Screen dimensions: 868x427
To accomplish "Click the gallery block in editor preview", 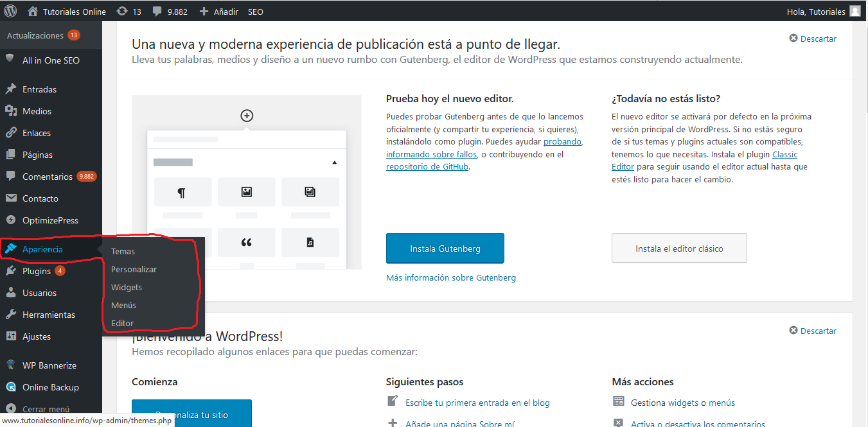I will (x=310, y=192).
